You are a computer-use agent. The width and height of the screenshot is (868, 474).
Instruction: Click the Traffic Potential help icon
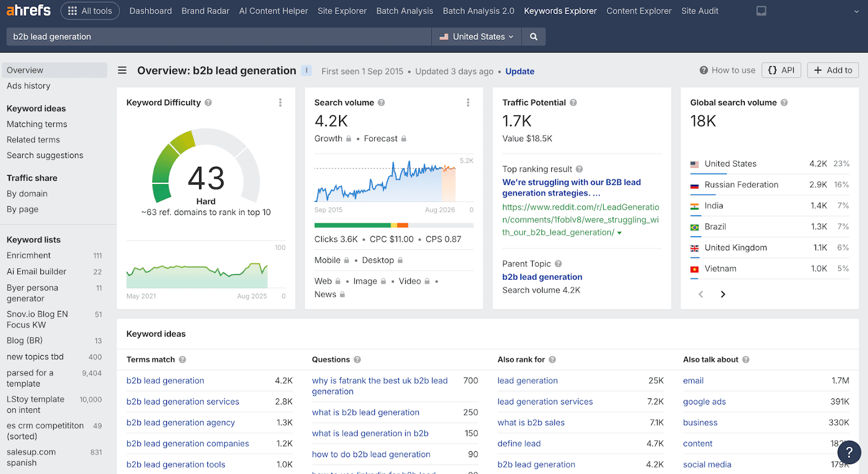click(573, 103)
